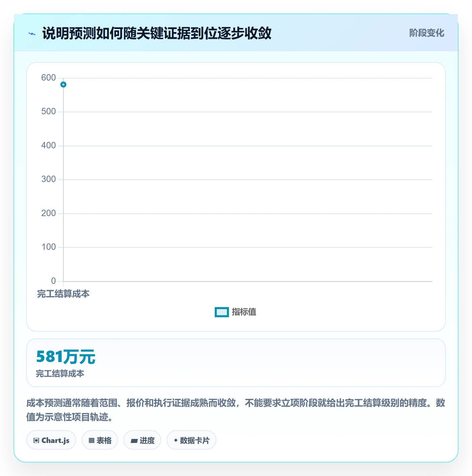472x476 pixels.
Task: Click the data point on the chart
Action: (63, 85)
